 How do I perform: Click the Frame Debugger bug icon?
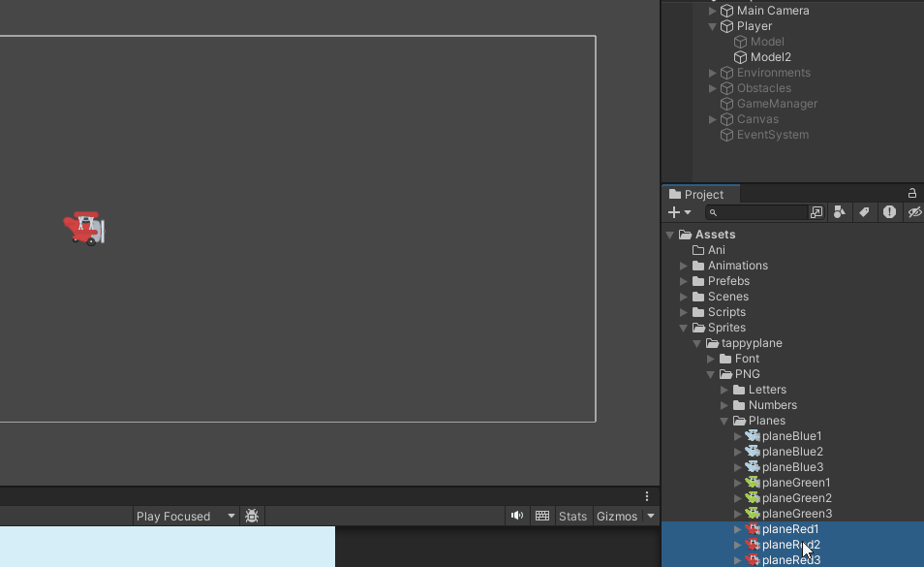[x=252, y=517]
